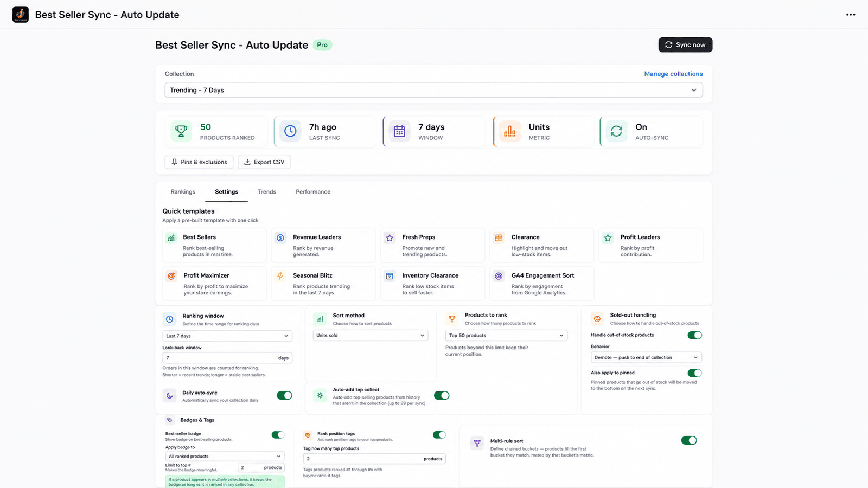Click the Best Sellers template chart icon
The height and width of the screenshot is (488, 868).
(x=171, y=237)
